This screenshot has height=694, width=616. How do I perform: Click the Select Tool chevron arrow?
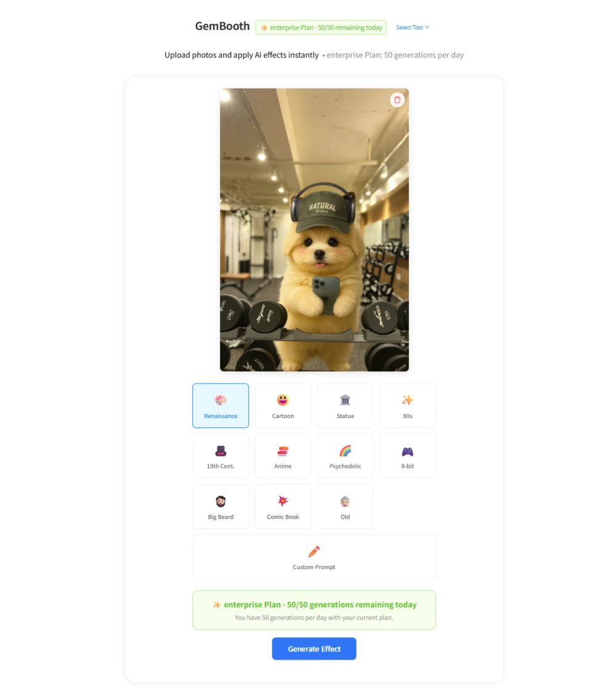point(428,28)
